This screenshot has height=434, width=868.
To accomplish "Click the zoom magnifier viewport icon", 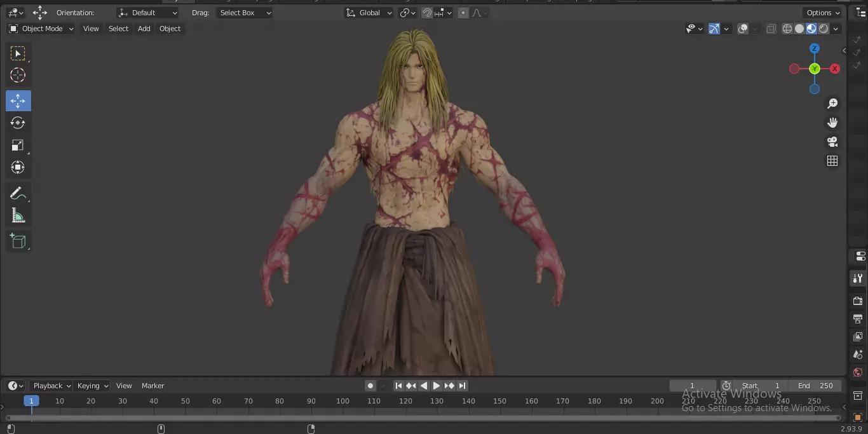I will click(832, 104).
